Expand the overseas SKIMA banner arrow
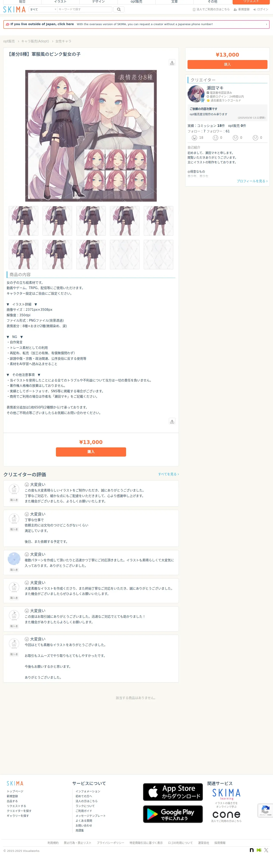273x868 pixels. click(266, 24)
